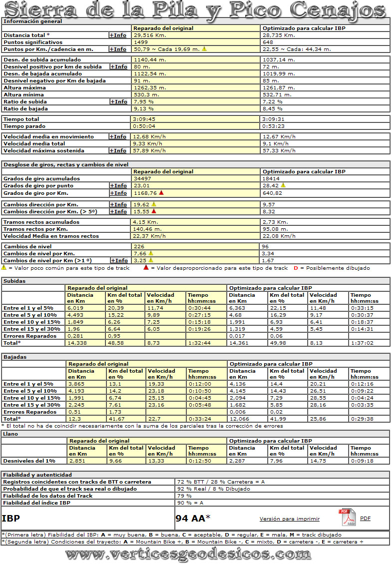Image resolution: width=392 pixels, height=566 pixels.
Task: Click red warning triangle beside 1168,76
Action: (x=161, y=193)
